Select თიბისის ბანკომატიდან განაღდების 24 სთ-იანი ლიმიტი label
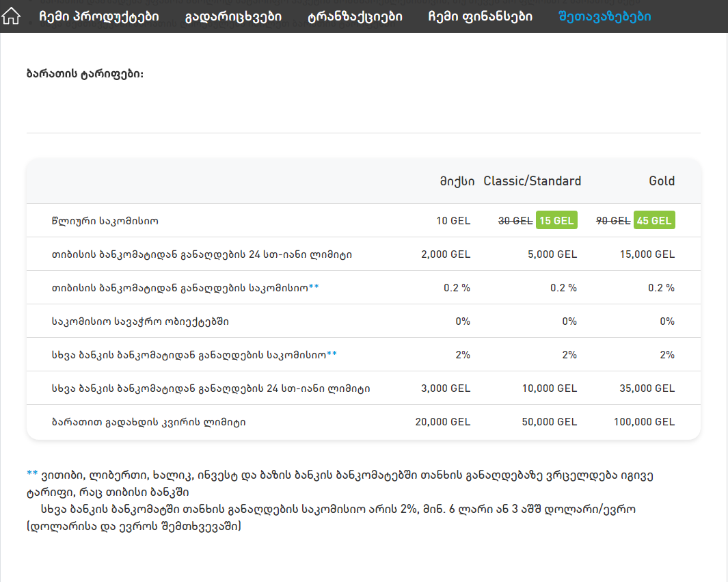728x582 pixels. pyautogui.click(x=202, y=254)
